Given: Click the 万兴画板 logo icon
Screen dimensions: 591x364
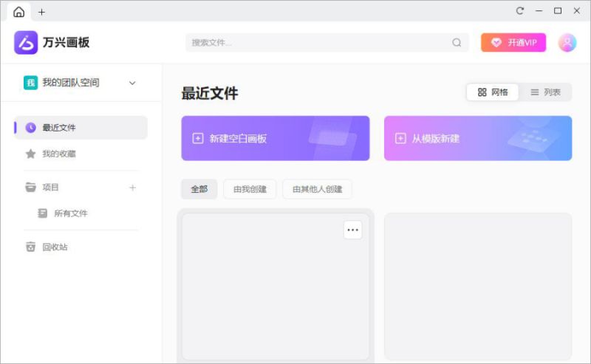Looking at the screenshot, I should (x=26, y=43).
